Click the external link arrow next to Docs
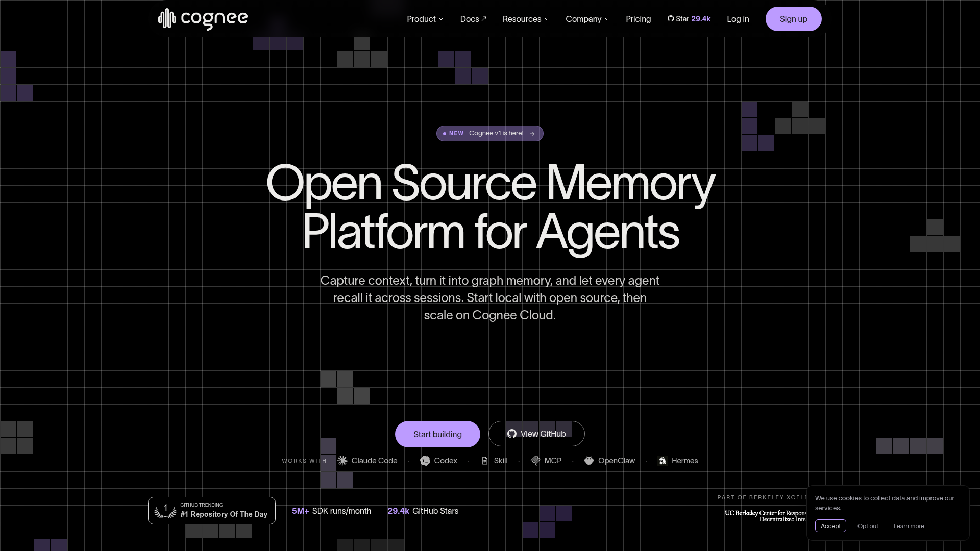Image resolution: width=980 pixels, height=551 pixels. pos(484,19)
